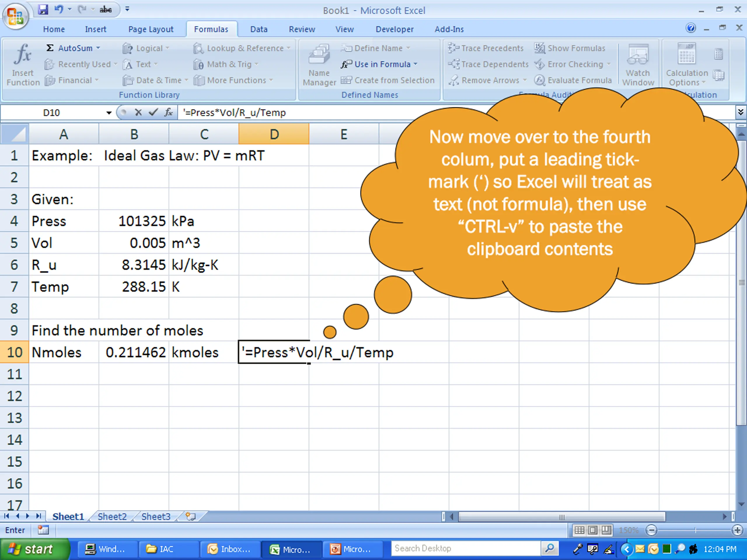
Task: Switch to Page Layout view in status bar
Action: [x=593, y=530]
